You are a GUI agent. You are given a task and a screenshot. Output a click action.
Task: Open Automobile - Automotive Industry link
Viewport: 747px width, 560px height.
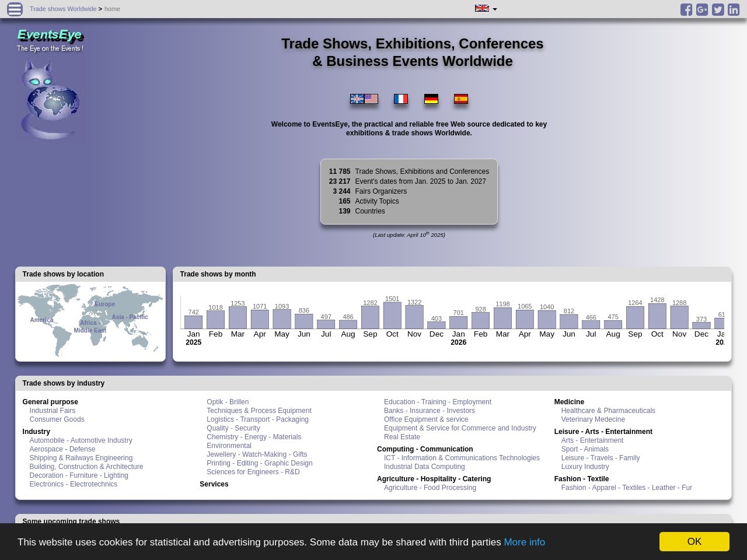click(81, 440)
